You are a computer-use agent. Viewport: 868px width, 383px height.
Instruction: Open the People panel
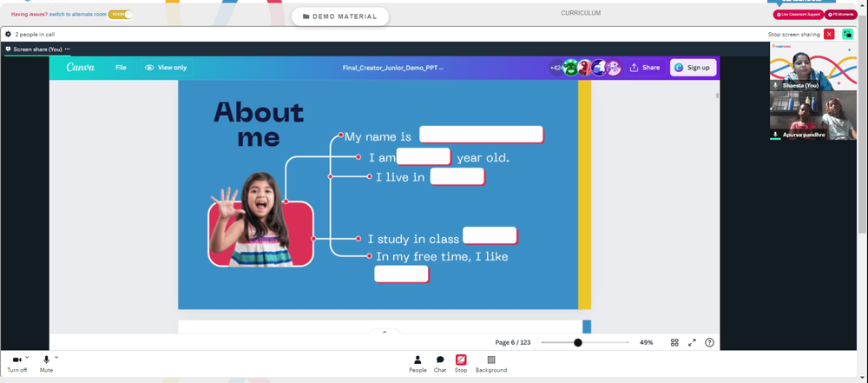pos(418,364)
